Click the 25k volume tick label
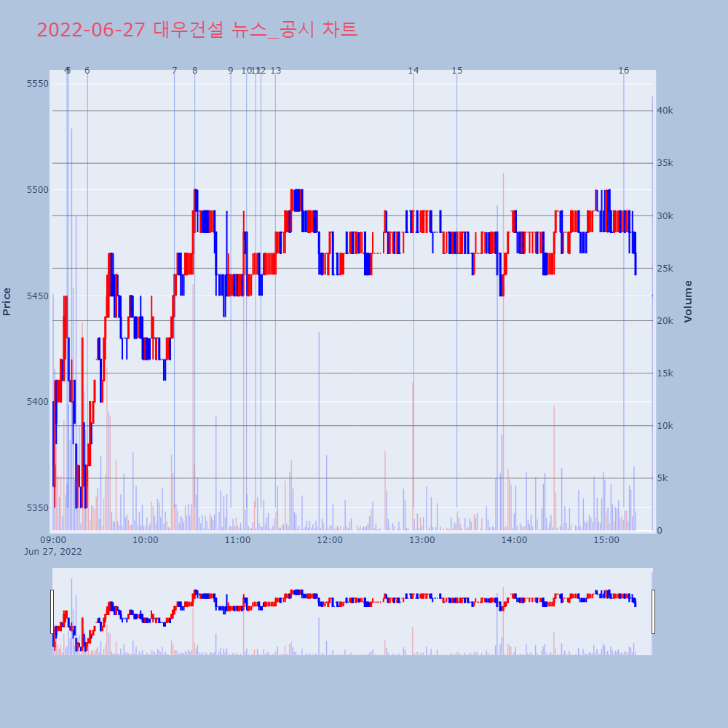Viewport: 728px width, 728px height. 665,269
